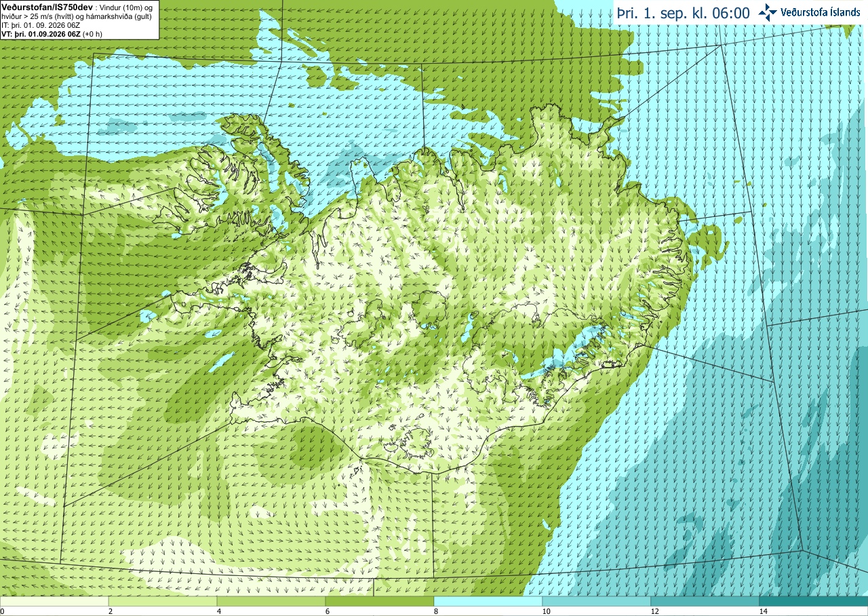The height and width of the screenshot is (616, 868).
Task: Click the legend scale label 0
Action: click(3, 611)
